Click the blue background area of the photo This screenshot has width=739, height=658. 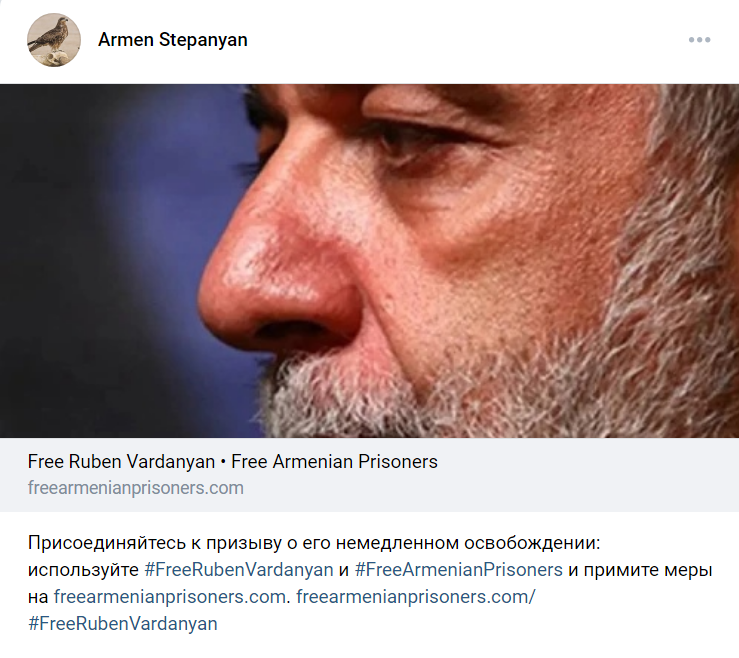(x=108, y=264)
